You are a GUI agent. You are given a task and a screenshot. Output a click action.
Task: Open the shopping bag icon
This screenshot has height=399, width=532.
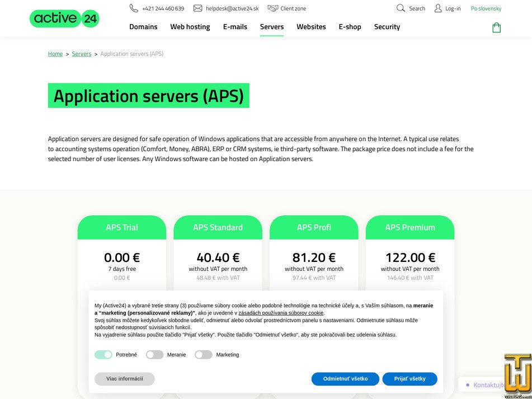tap(496, 27)
